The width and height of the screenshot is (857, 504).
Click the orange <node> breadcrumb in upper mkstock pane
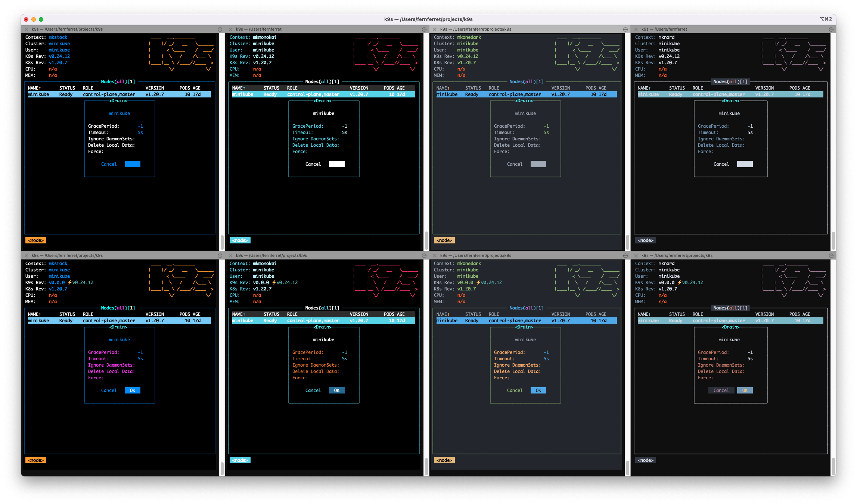(36, 240)
